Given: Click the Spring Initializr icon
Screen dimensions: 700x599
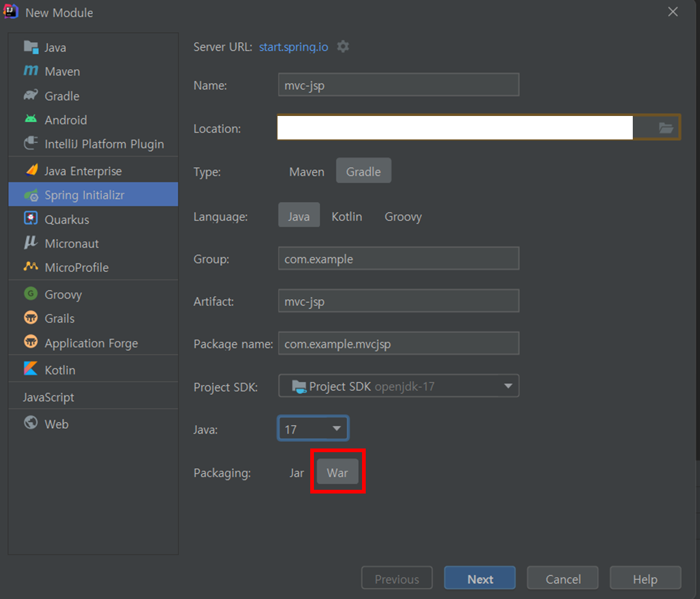Looking at the screenshot, I should click(31, 195).
